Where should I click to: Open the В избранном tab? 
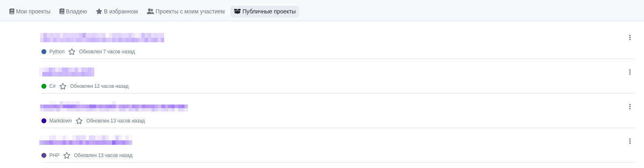tap(117, 11)
